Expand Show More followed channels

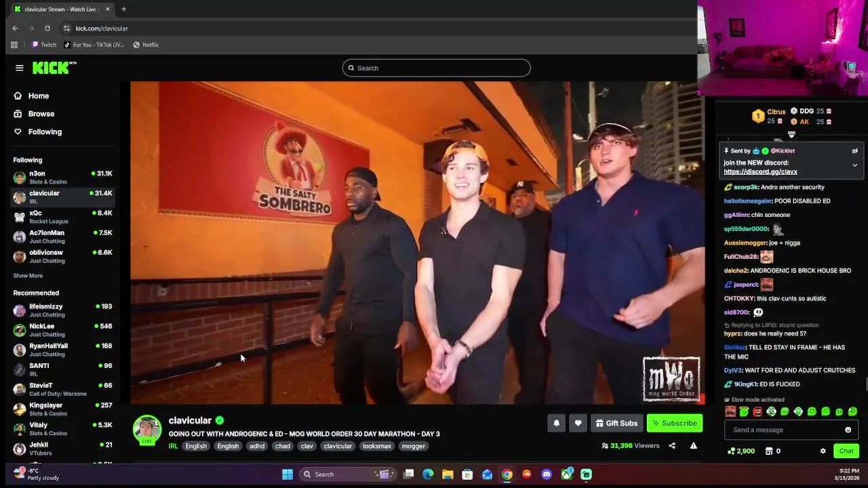[x=28, y=276]
